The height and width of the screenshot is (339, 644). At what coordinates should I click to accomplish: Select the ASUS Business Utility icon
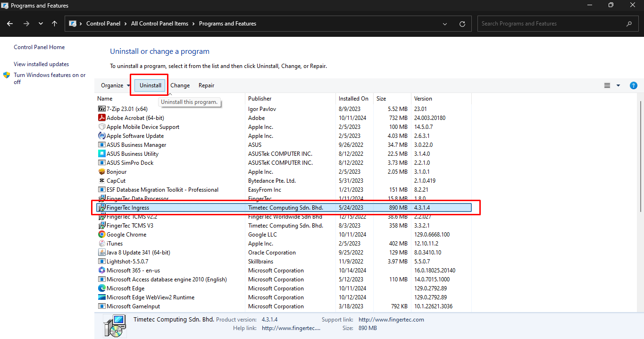click(101, 154)
